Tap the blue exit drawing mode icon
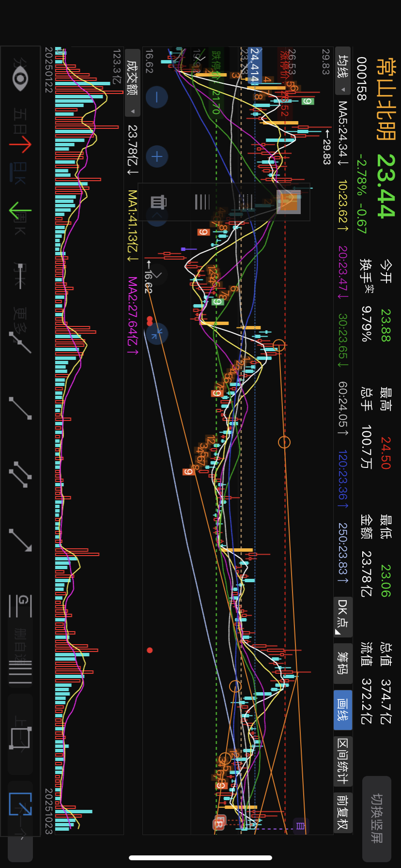Viewport: 401px width, 868px height. coord(20,804)
